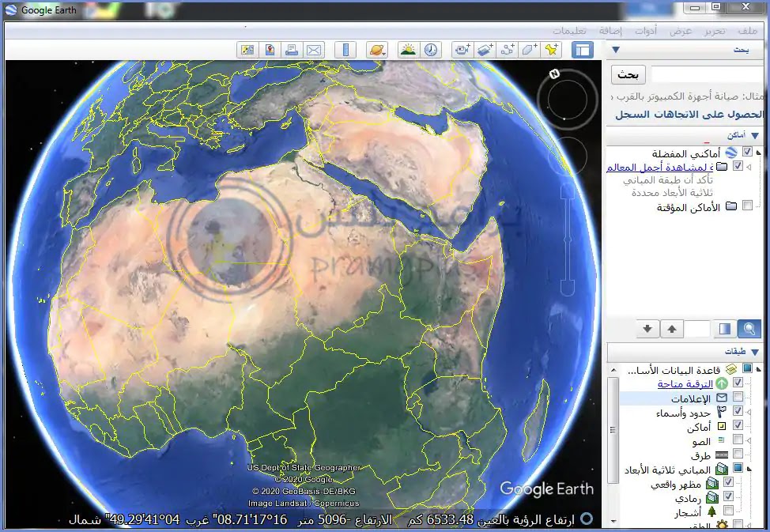Click the magnifier search icon under places panel

click(749, 329)
